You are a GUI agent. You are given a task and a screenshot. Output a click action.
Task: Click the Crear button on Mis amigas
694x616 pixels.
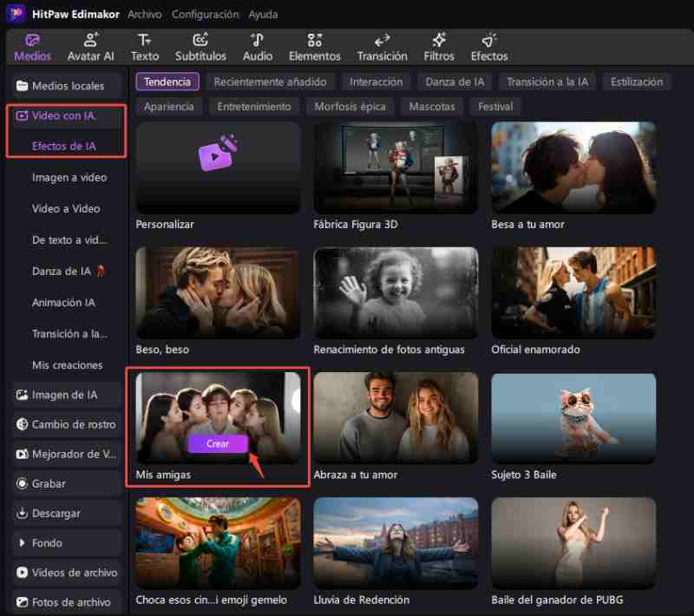[218, 444]
